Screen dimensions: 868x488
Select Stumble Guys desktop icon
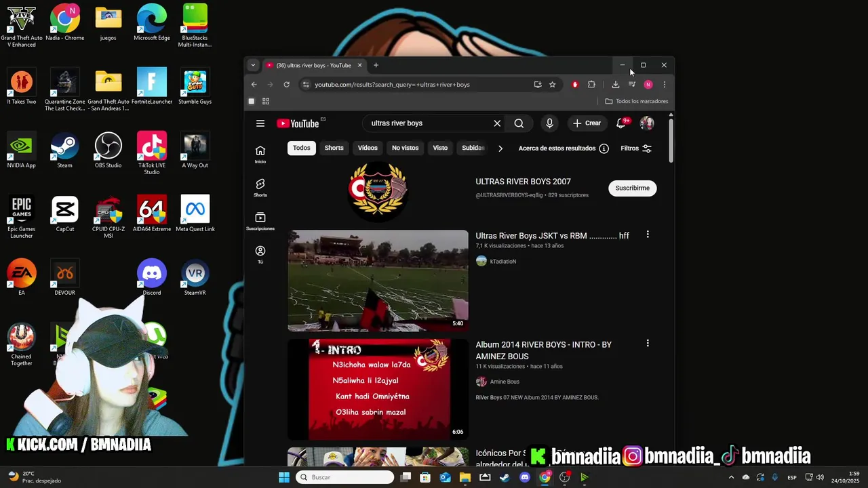tap(195, 87)
